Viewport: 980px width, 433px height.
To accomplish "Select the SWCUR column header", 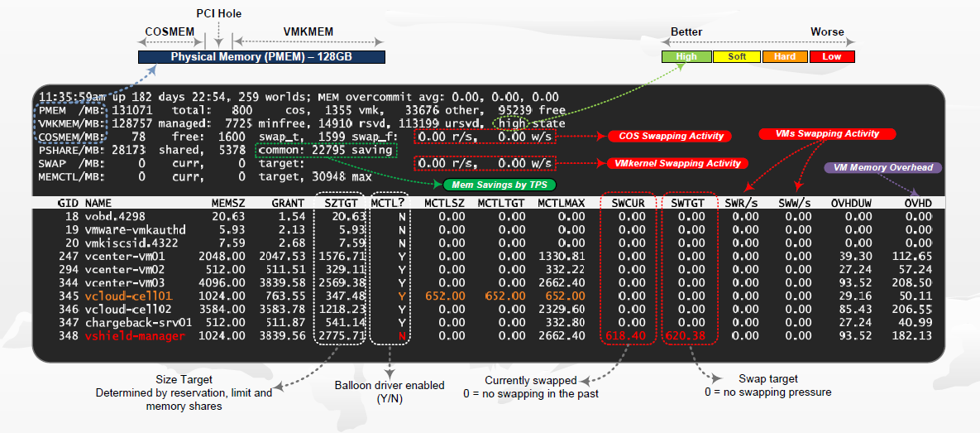I will [629, 202].
